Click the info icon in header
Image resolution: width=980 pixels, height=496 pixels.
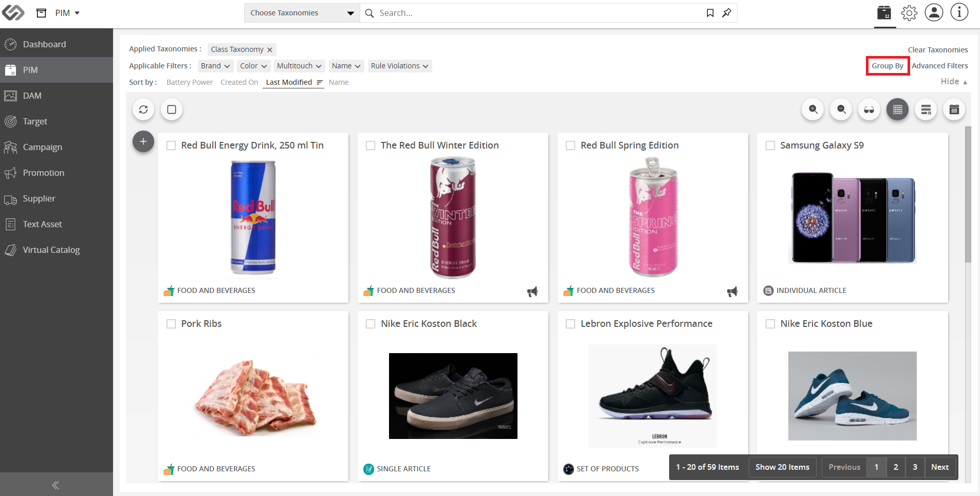pyautogui.click(x=959, y=12)
